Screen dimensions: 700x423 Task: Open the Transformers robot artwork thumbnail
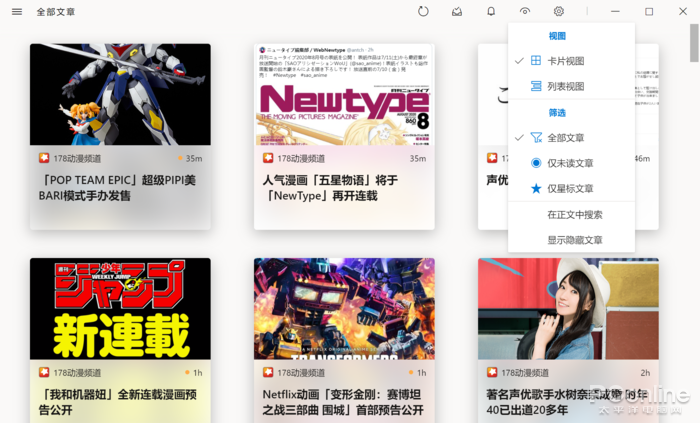(344, 309)
